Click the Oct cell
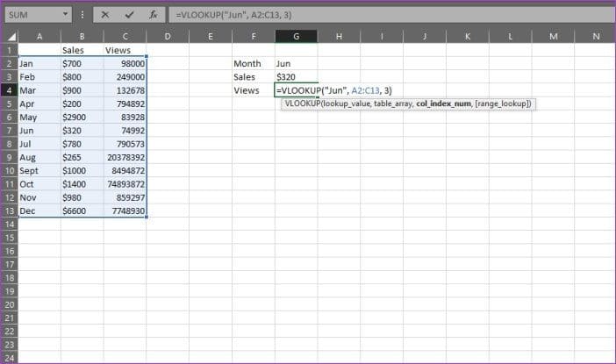Viewport: 616px width, 364px height. pos(39,184)
